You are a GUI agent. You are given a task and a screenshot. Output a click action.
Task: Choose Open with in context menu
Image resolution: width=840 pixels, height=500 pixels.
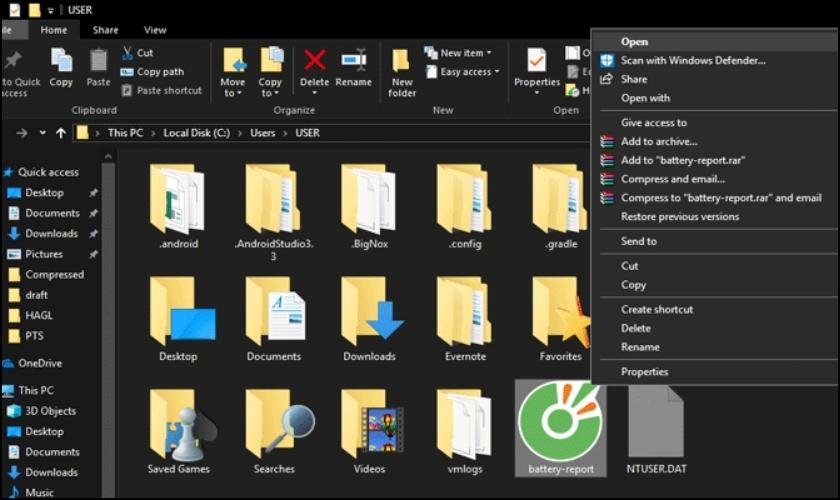click(x=715, y=98)
